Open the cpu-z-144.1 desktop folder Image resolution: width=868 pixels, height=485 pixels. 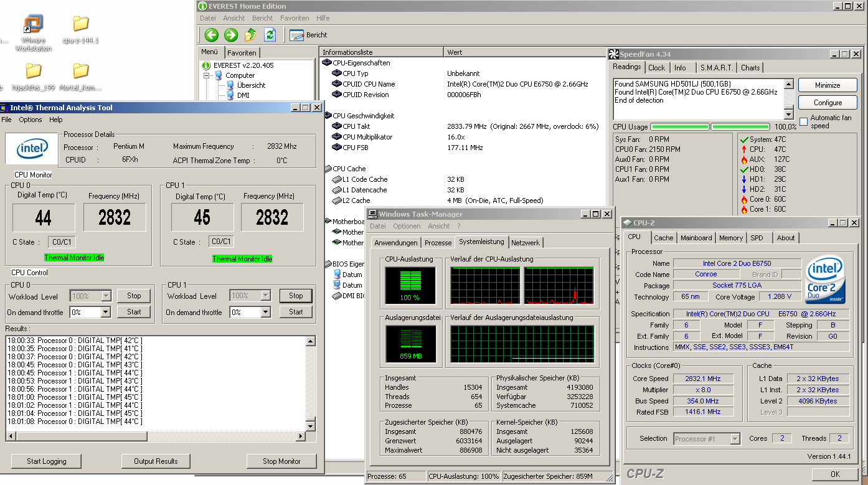pyautogui.click(x=80, y=30)
